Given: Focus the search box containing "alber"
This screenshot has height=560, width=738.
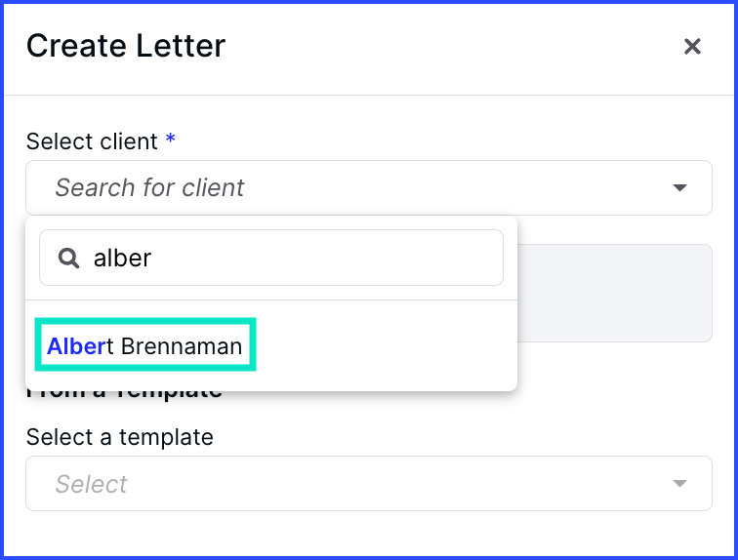Looking at the screenshot, I should point(293,258).
